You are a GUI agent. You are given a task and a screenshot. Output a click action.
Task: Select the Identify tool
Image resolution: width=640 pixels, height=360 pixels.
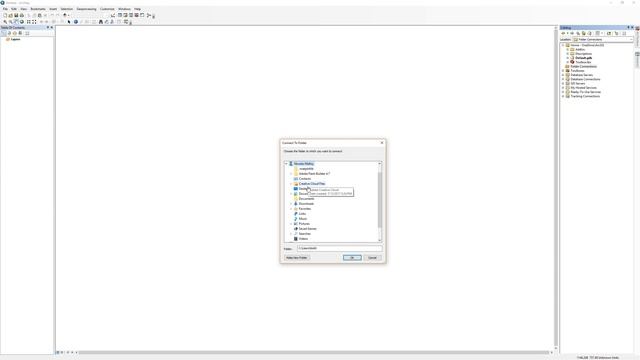76,22
